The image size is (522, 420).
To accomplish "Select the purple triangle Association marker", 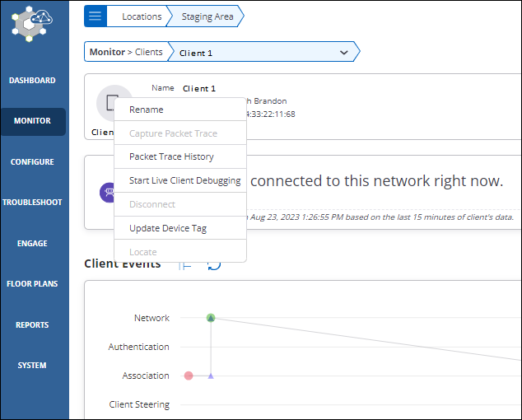I will [x=211, y=376].
